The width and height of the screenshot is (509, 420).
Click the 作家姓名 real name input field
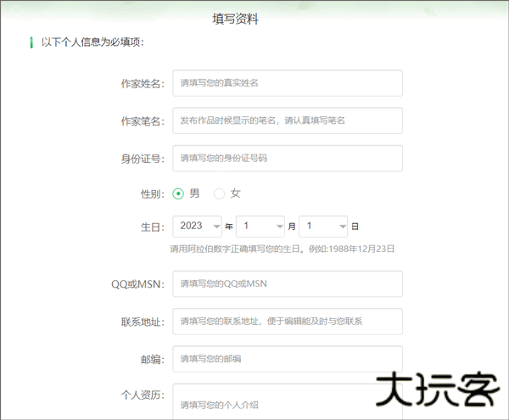pyautogui.click(x=287, y=83)
